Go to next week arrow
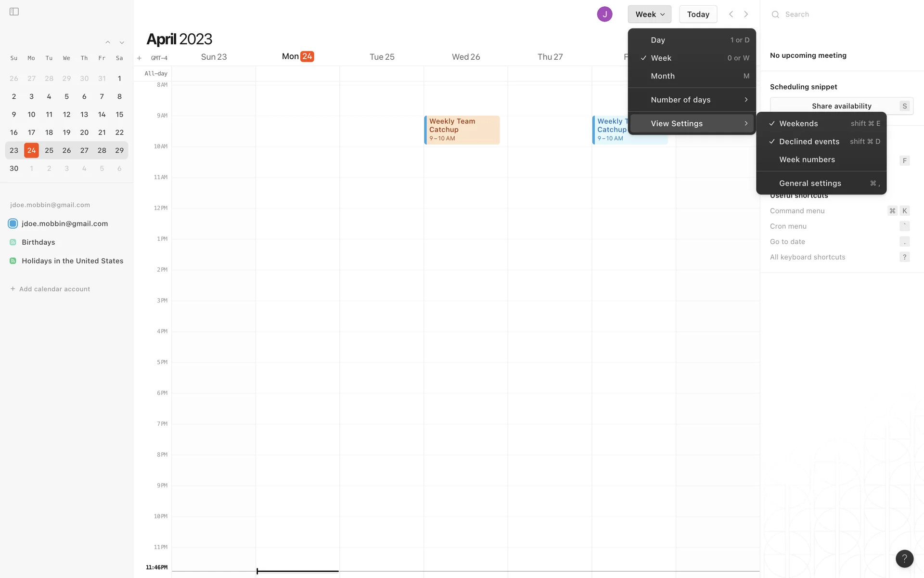924x578 pixels. [x=746, y=14]
